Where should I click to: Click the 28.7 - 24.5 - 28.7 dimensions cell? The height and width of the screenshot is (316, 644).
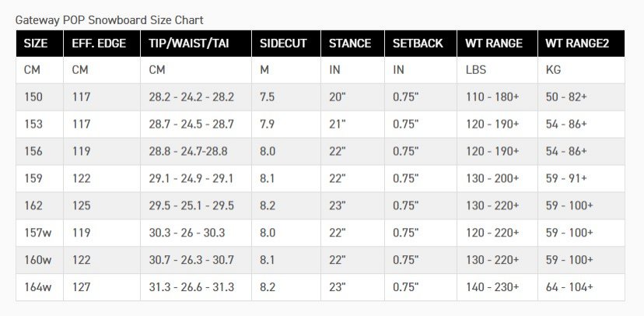[196, 124]
